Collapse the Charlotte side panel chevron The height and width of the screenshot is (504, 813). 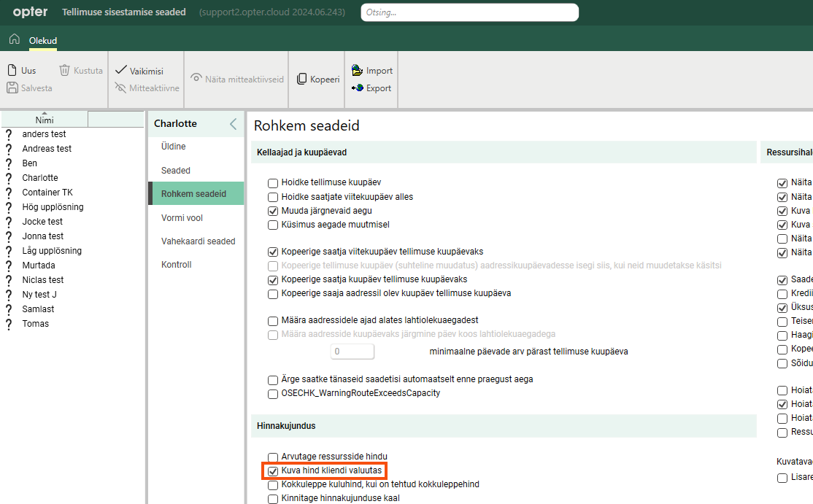234,124
